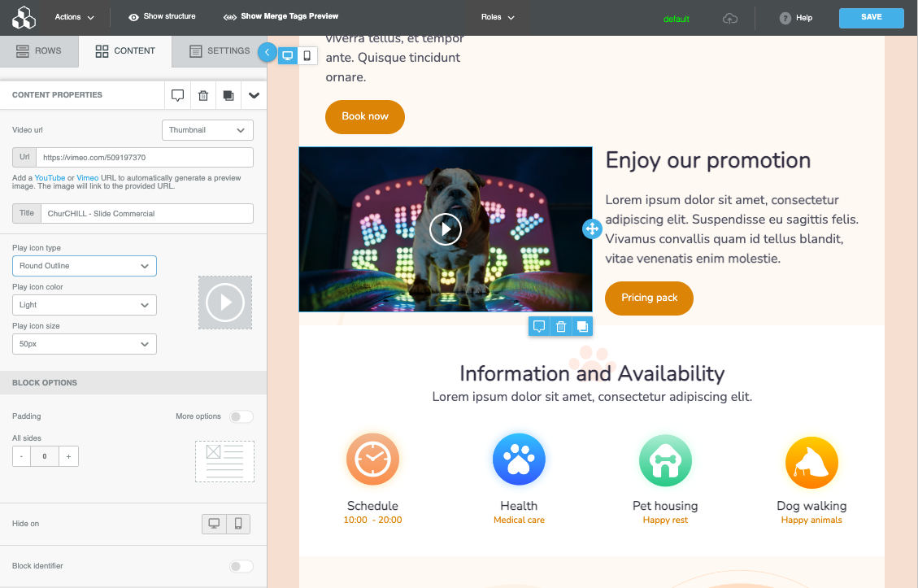The height and width of the screenshot is (588, 918).
Task: Click trash icon below video block
Action: pos(560,326)
